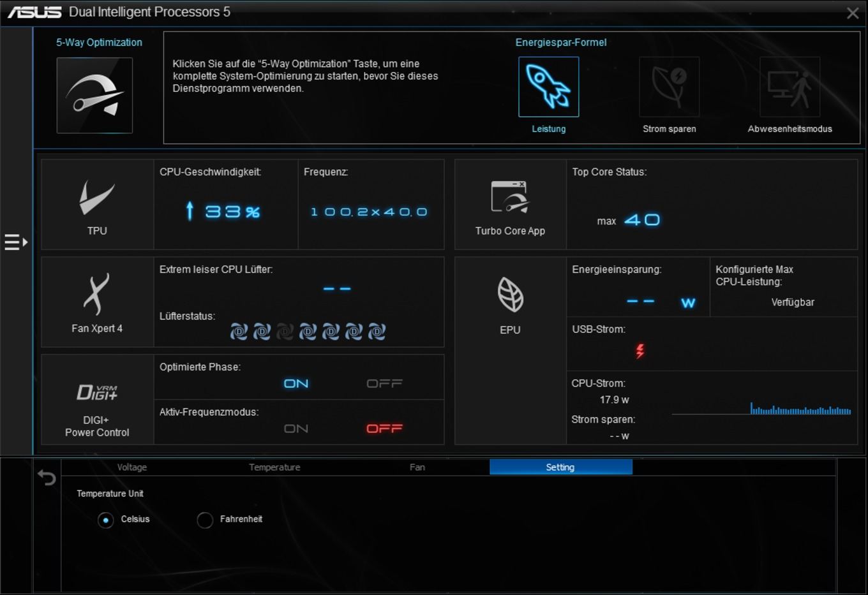Expand the left sidebar menu arrow
This screenshot has height=595, width=868.
[16, 242]
